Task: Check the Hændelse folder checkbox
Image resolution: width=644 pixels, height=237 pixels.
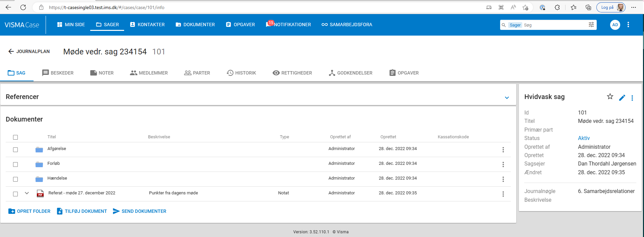Action: click(15, 179)
